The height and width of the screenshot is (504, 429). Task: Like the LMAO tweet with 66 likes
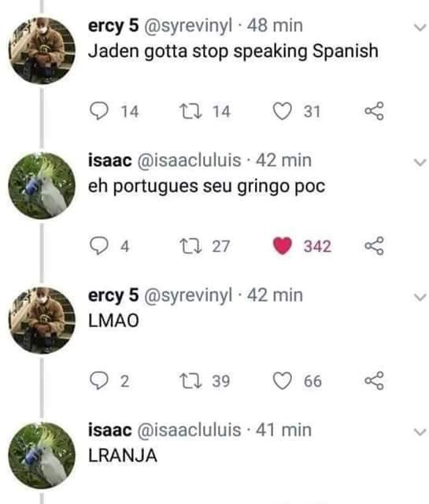282,381
